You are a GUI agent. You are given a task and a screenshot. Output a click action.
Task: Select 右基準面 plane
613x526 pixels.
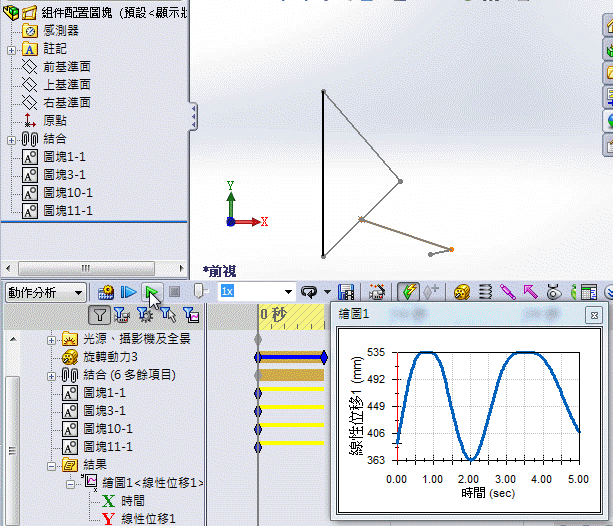(67, 102)
